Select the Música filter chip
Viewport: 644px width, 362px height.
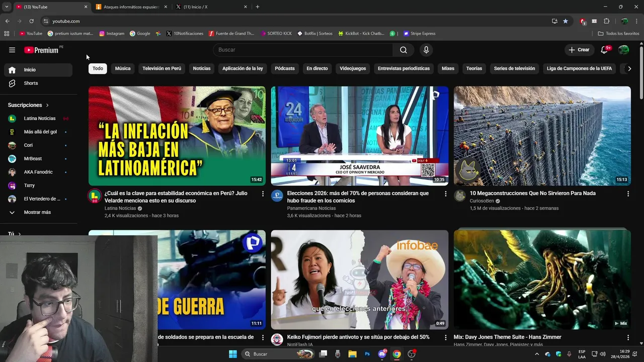coord(123,68)
